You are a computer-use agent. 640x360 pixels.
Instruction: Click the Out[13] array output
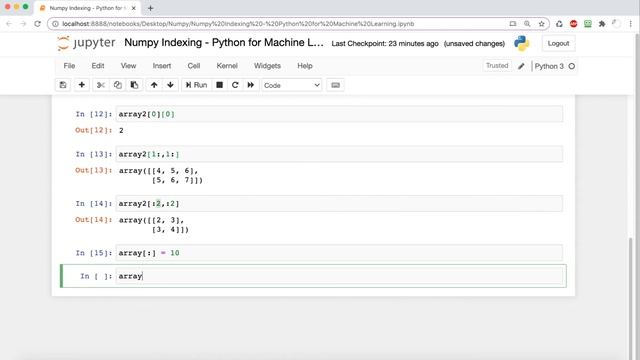(161, 176)
